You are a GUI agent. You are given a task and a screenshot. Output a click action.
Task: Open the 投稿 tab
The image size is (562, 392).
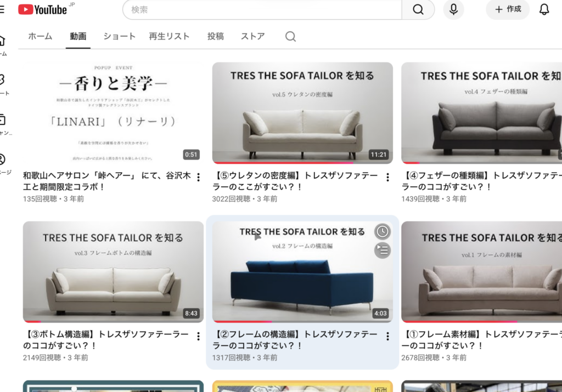(x=215, y=36)
